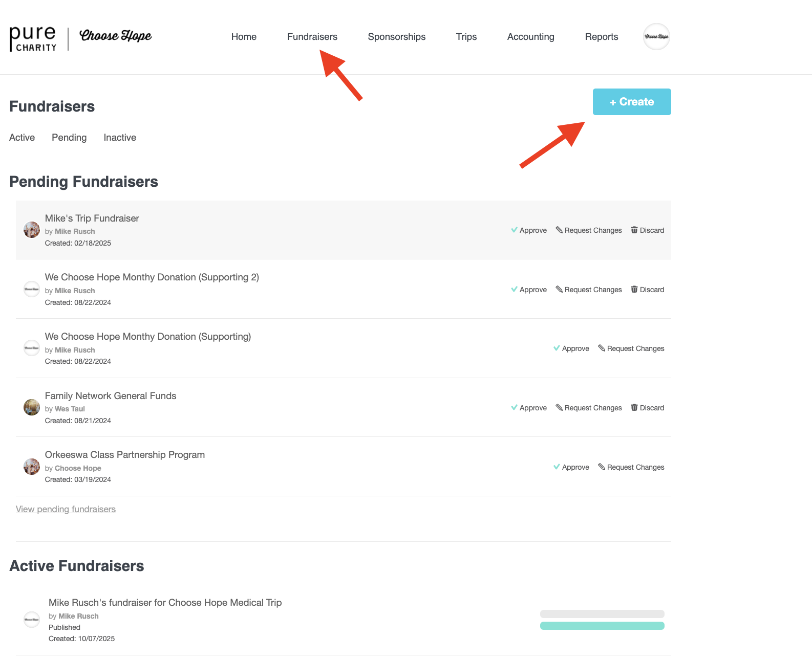Click Mike's Trip Fundraiser avatar image
This screenshot has width=812, height=658.
pos(32,230)
